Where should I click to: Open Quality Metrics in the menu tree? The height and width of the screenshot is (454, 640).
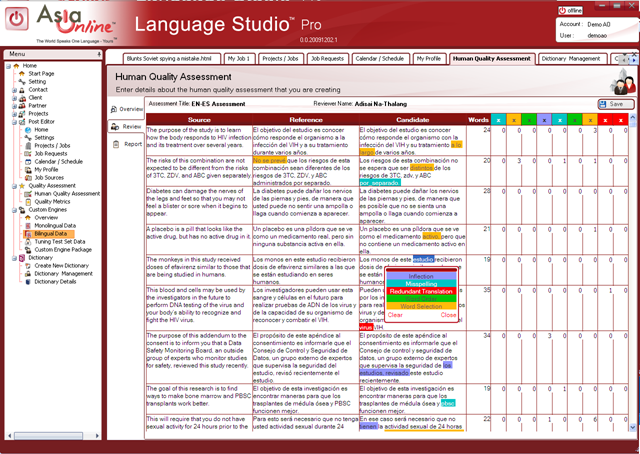tap(52, 202)
